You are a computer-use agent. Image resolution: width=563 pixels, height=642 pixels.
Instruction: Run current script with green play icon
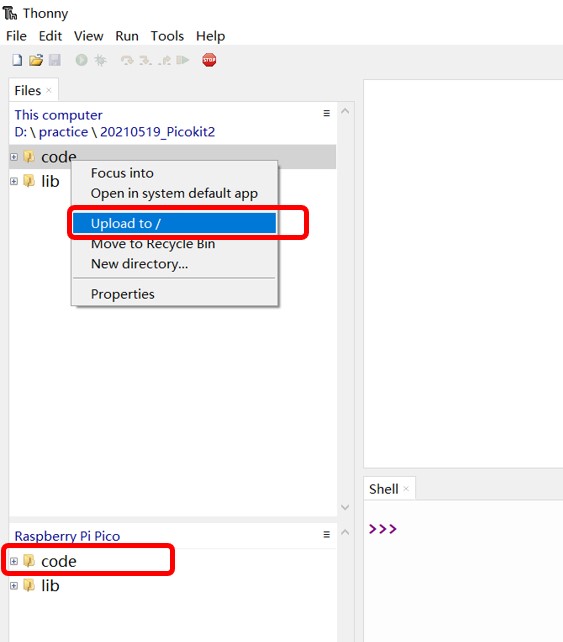81,60
